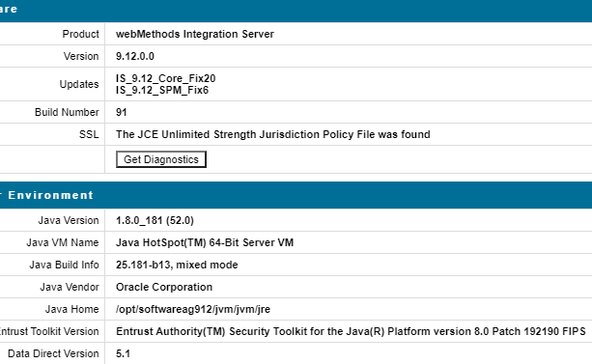Select the Product label
Viewport: 592px width, 364px height.
point(80,34)
